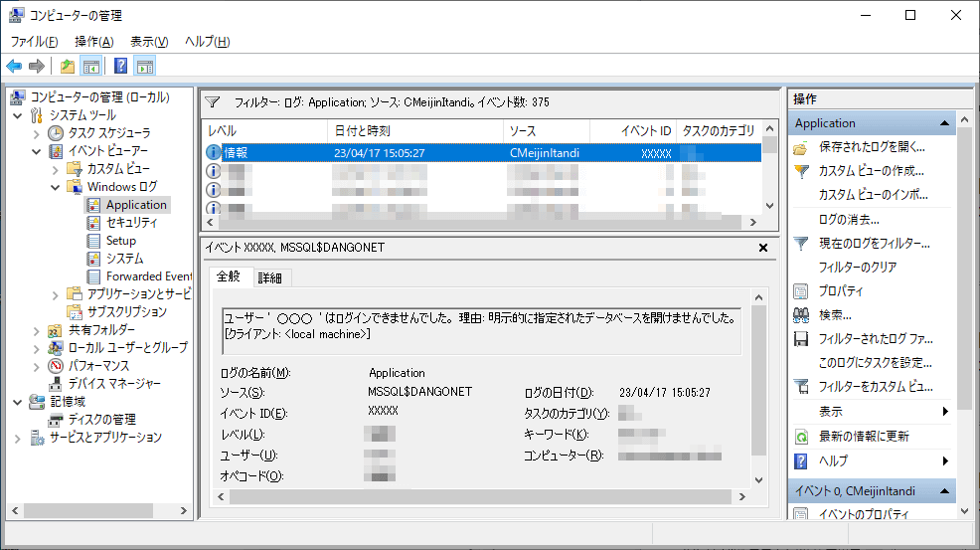Click the filter funnel icon above the list
Viewport: 980px width, 550px height.
[x=212, y=101]
